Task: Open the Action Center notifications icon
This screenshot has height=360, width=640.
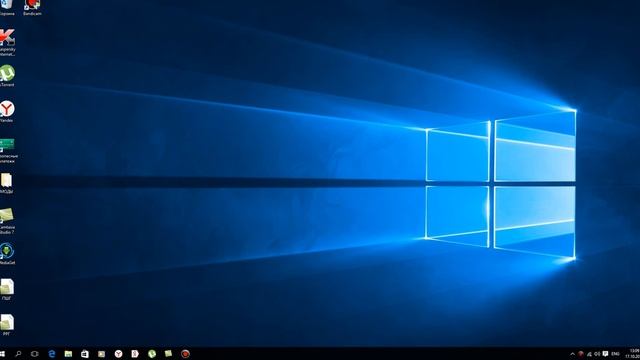Action: tap(605, 354)
